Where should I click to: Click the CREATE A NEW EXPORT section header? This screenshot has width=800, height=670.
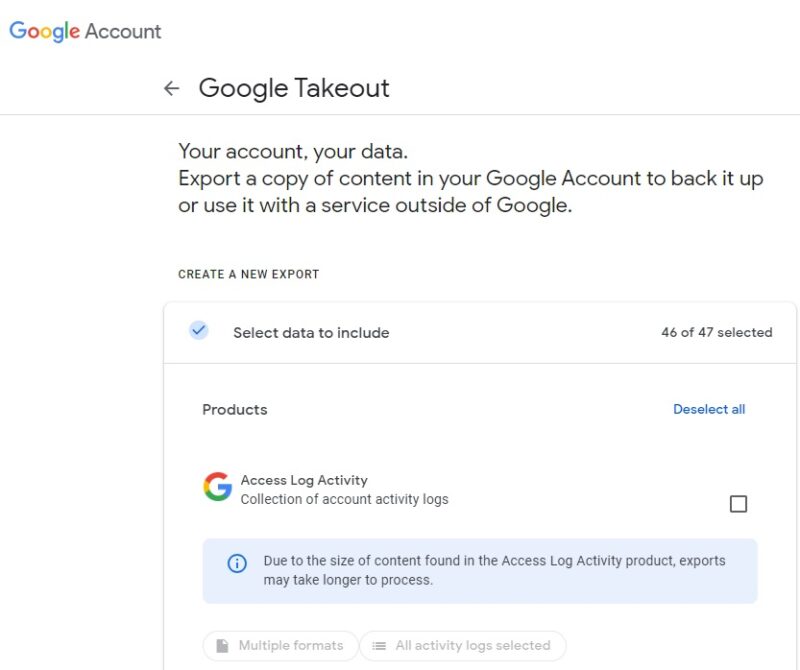(247, 274)
